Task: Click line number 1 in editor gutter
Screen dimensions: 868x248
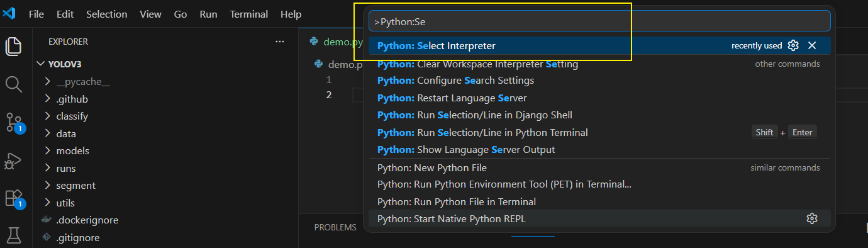Action: (x=329, y=80)
